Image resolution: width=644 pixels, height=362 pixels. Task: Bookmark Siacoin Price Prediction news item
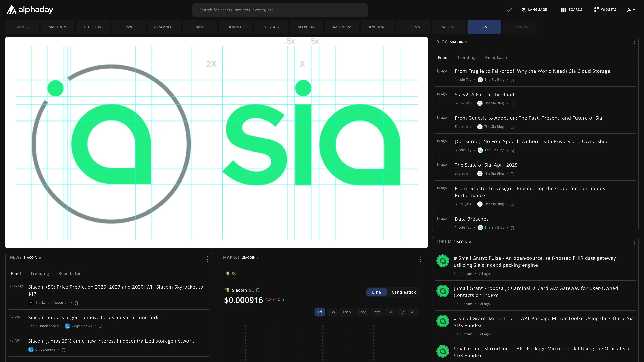(x=76, y=303)
